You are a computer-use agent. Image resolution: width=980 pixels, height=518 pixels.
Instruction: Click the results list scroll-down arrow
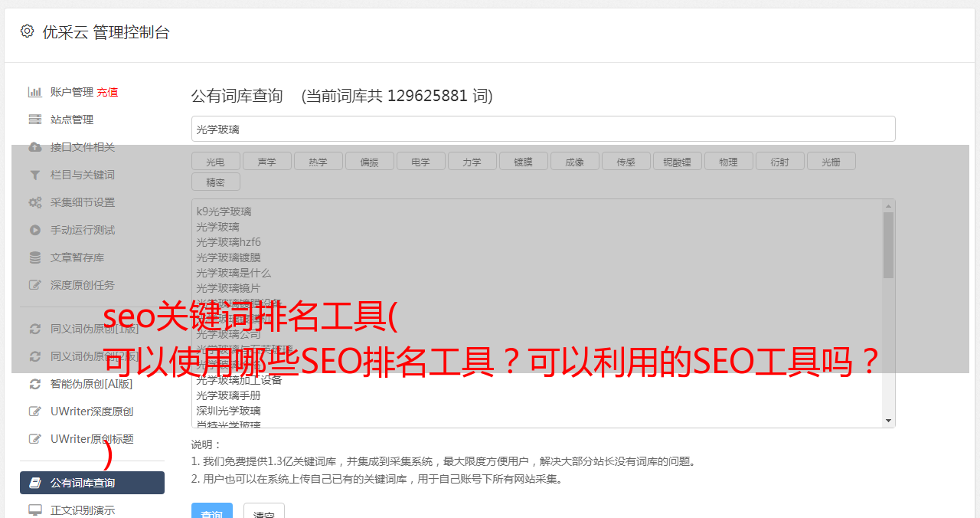[x=889, y=421]
